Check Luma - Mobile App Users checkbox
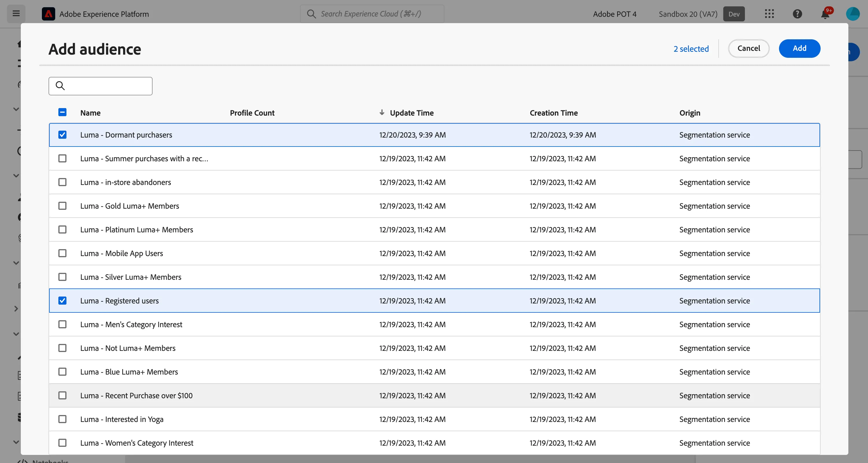 62,253
